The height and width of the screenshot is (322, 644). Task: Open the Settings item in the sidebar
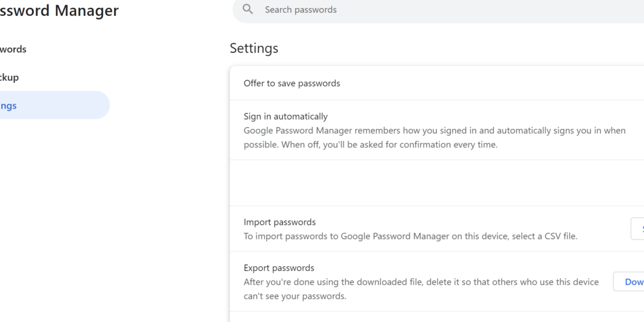click(53, 105)
